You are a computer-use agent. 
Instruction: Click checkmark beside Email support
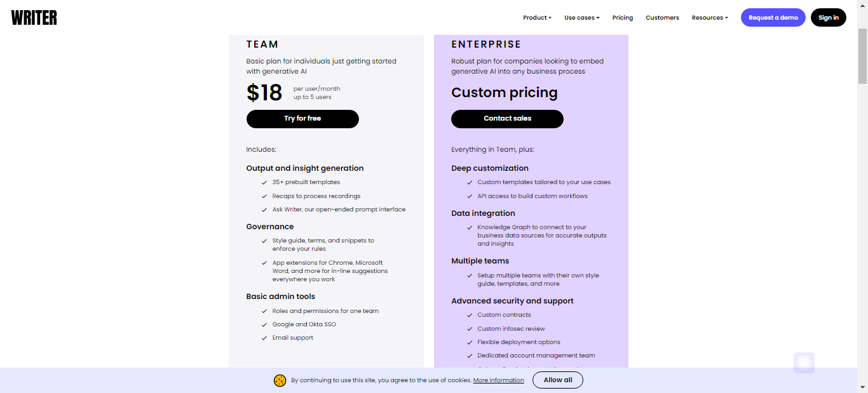pos(264,338)
